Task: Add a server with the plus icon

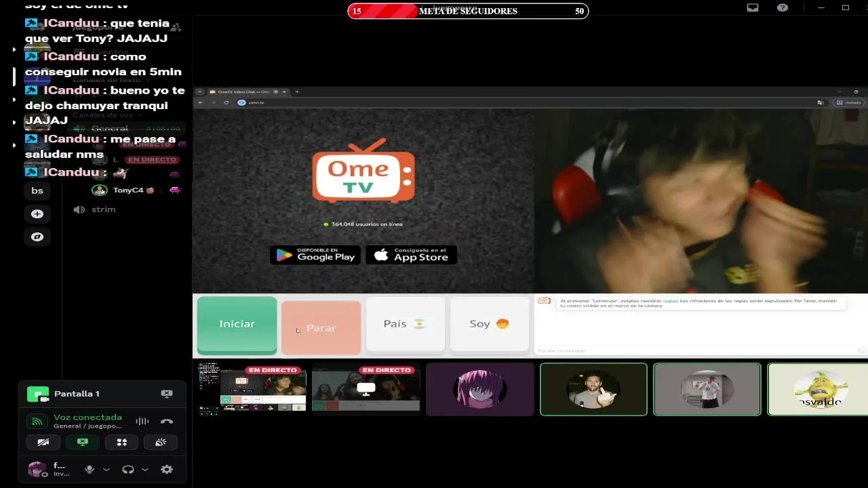Action: tap(37, 213)
